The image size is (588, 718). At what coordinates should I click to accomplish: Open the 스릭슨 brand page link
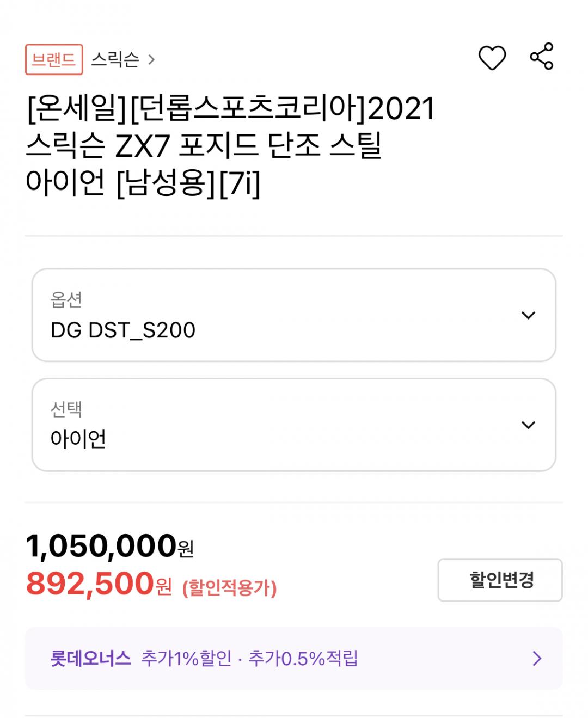[115, 59]
